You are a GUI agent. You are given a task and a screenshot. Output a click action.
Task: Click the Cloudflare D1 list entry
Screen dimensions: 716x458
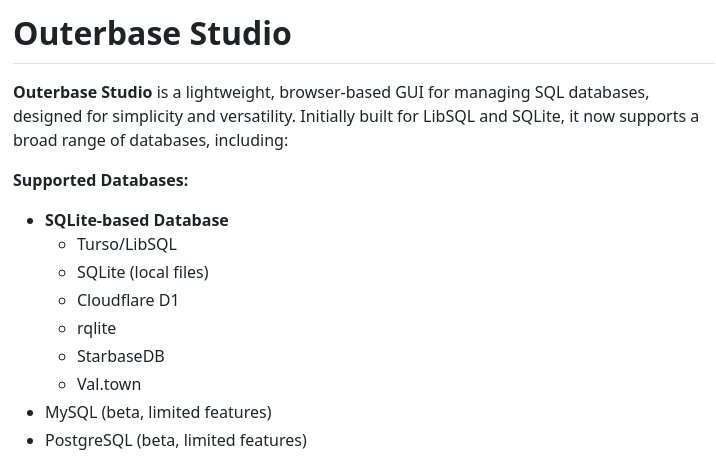[x=127, y=300]
